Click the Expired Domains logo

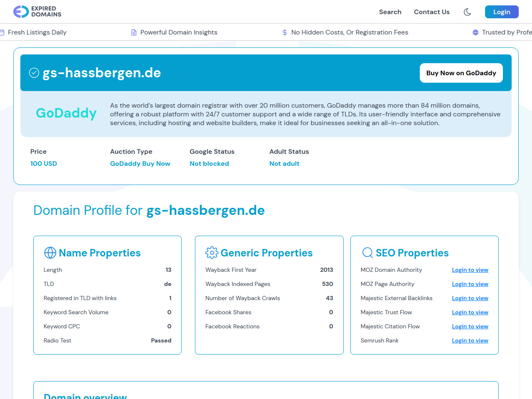pyautogui.click(x=37, y=12)
